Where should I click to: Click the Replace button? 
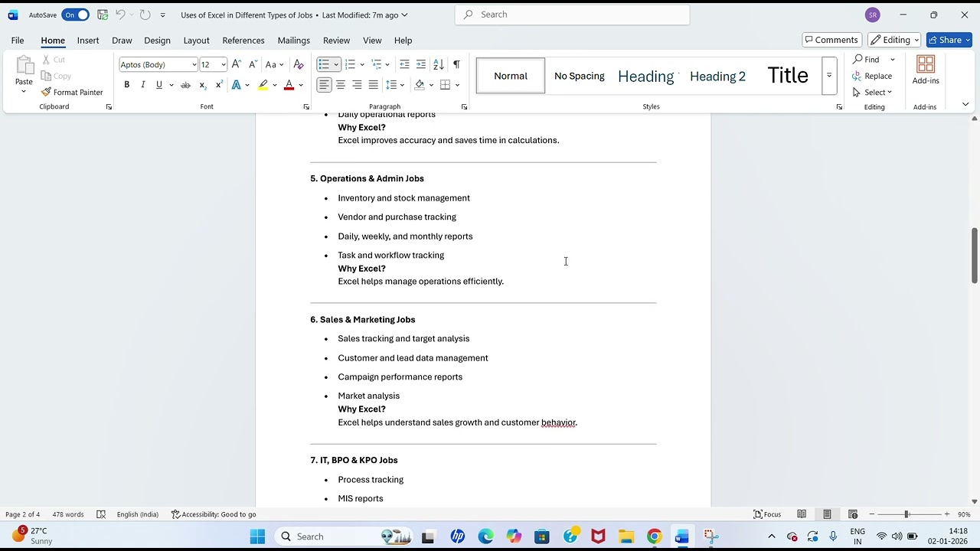[872, 76]
